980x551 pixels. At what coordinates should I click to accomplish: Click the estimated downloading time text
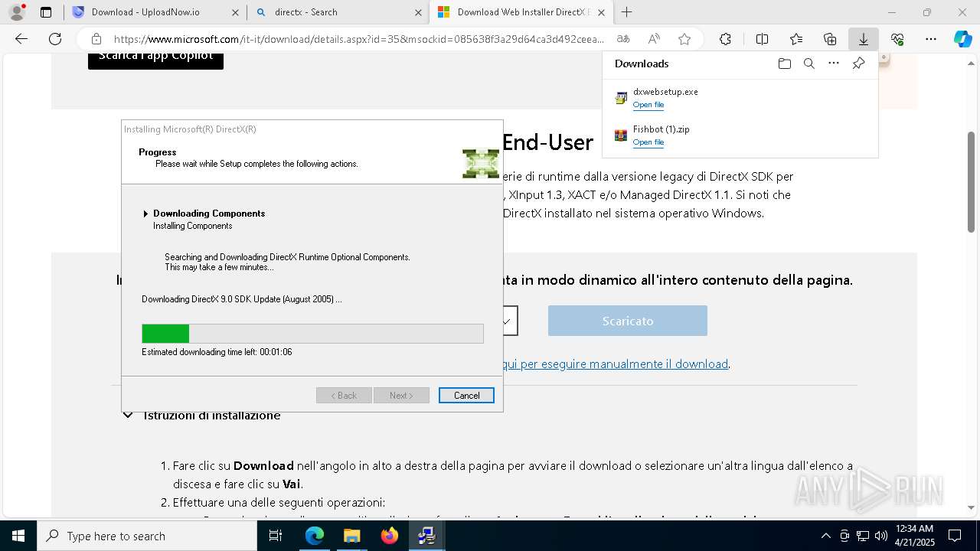click(x=217, y=352)
